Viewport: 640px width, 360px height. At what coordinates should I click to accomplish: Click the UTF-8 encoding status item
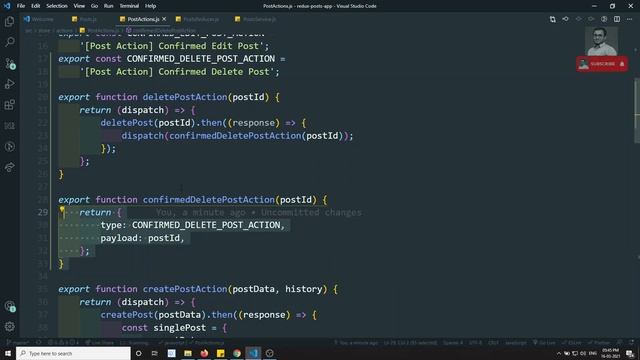(x=476, y=342)
